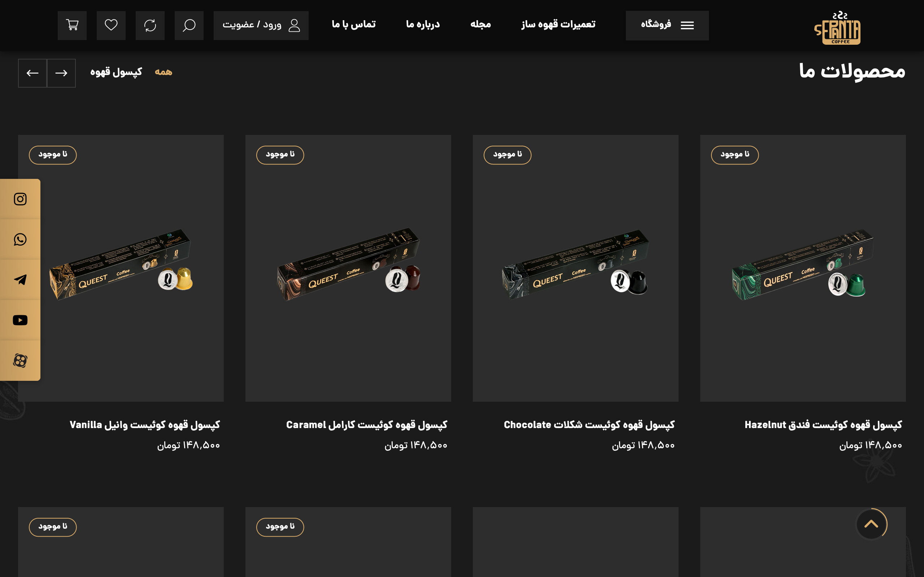Image resolution: width=924 pixels, height=577 pixels.
Task: Click the ورود / عضویت login button
Action: [x=261, y=25]
